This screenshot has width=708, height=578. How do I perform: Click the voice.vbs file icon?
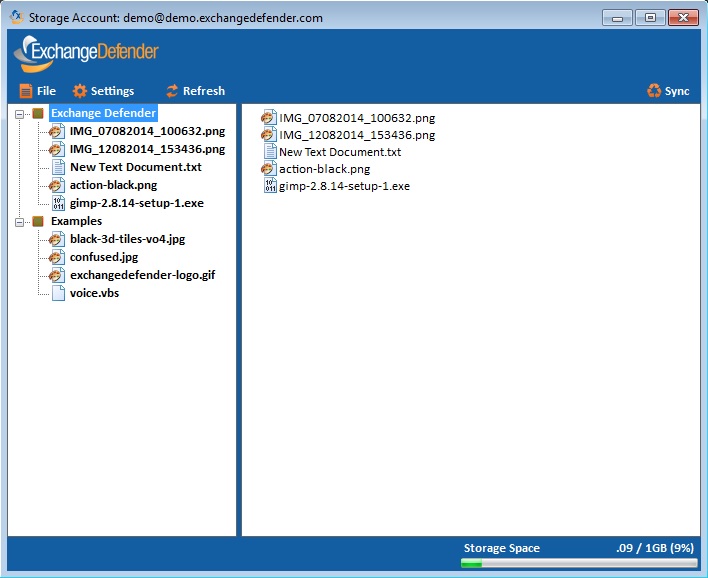58,293
